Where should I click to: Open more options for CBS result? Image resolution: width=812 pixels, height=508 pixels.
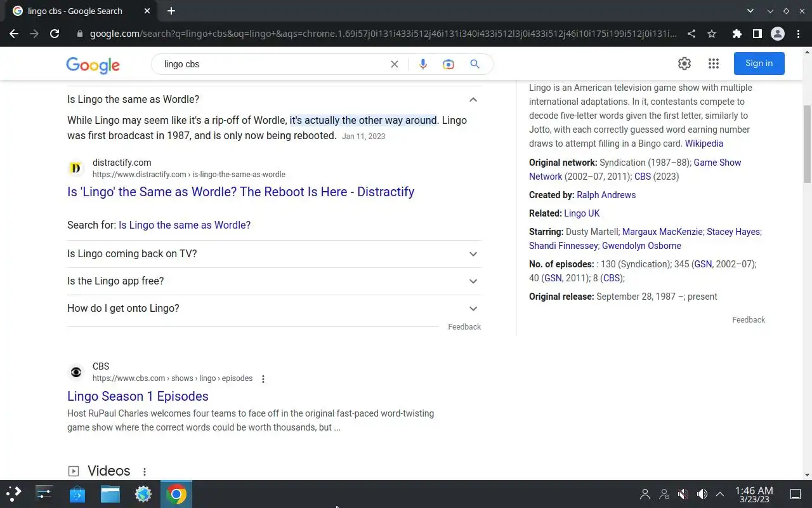(x=263, y=379)
